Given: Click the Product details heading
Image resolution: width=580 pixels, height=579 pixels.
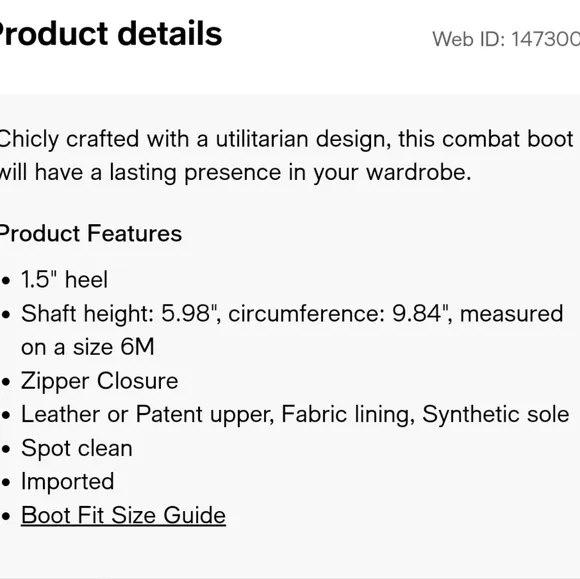Looking at the screenshot, I should pyautogui.click(x=110, y=34).
